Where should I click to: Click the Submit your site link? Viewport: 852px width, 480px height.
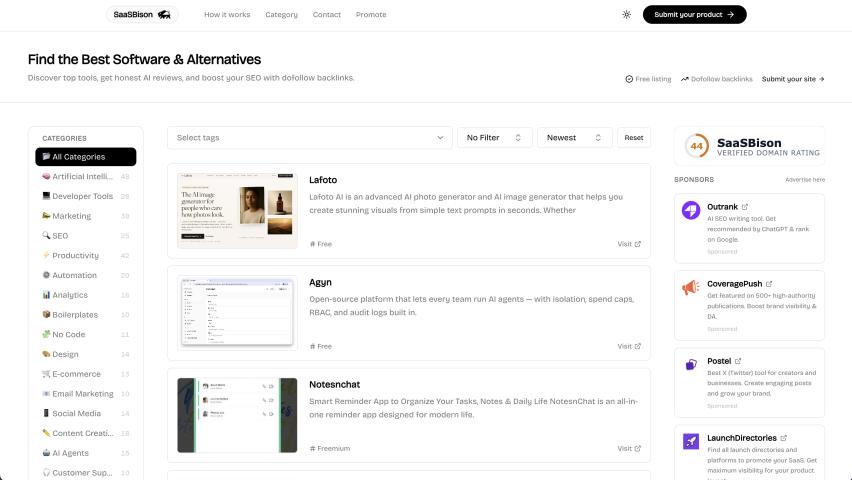[x=793, y=79]
